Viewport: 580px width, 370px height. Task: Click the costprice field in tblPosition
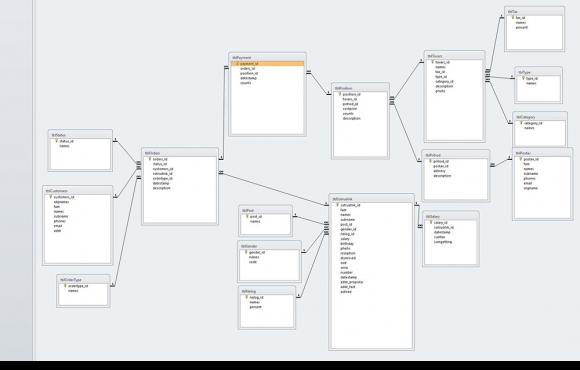click(x=350, y=109)
